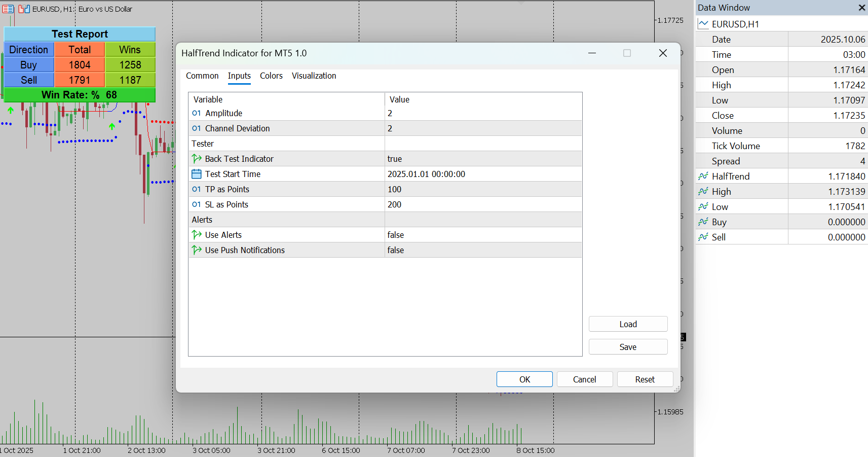Click the Close price 1.17235 in Data Window
This screenshot has height=457, width=868.
[849, 115]
